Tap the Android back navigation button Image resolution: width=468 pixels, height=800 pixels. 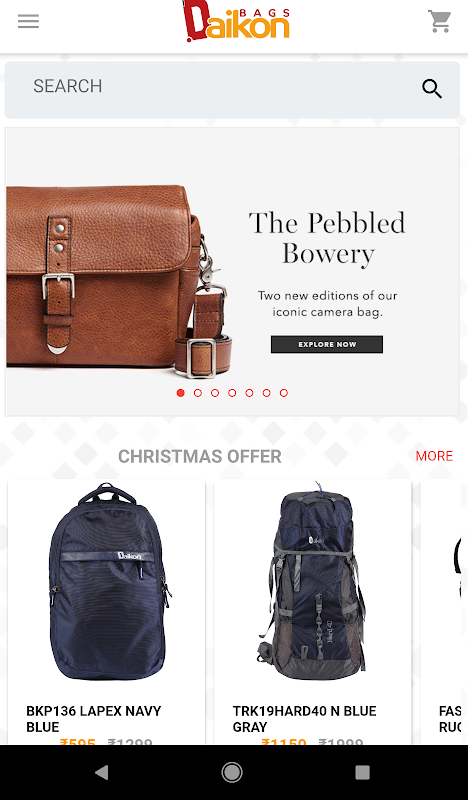tap(102, 772)
